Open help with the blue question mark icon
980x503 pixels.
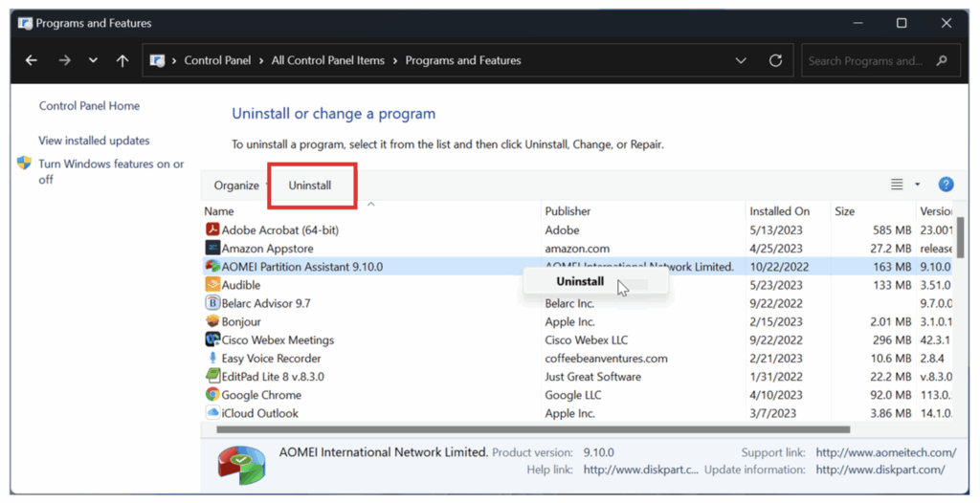coord(946,185)
